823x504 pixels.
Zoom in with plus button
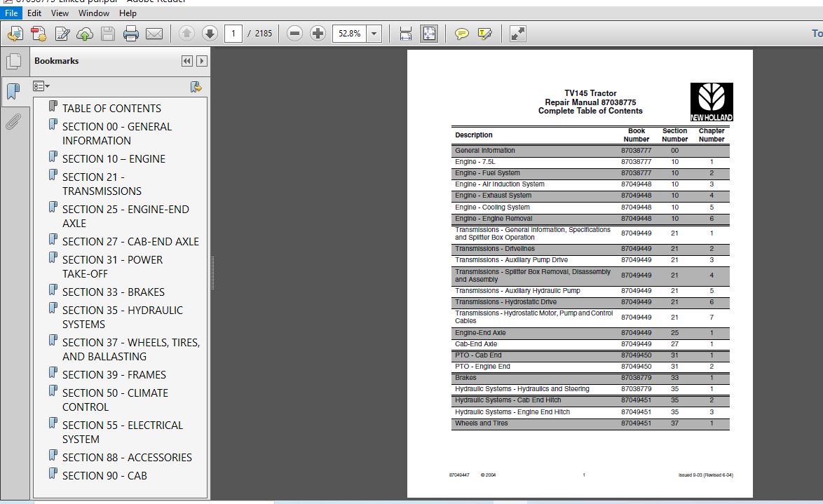click(x=318, y=34)
